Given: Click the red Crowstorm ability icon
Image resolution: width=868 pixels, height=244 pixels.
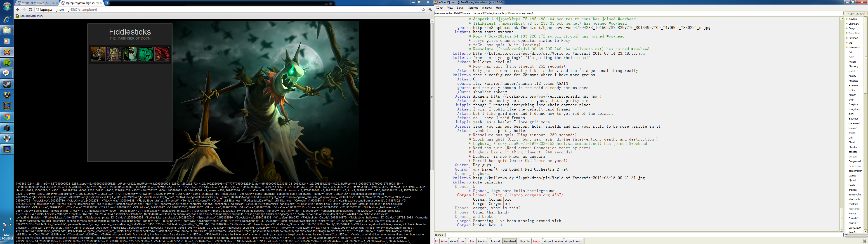Looking at the screenshot, I should (x=161, y=54).
